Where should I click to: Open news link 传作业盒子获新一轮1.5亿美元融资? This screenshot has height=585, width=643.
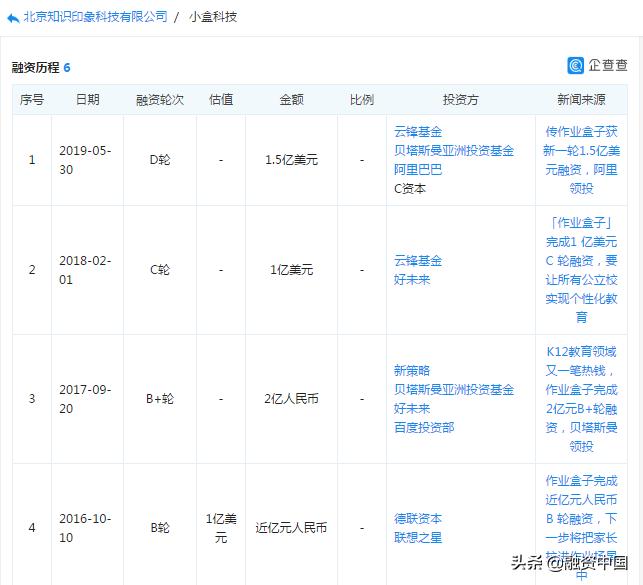coord(581,160)
